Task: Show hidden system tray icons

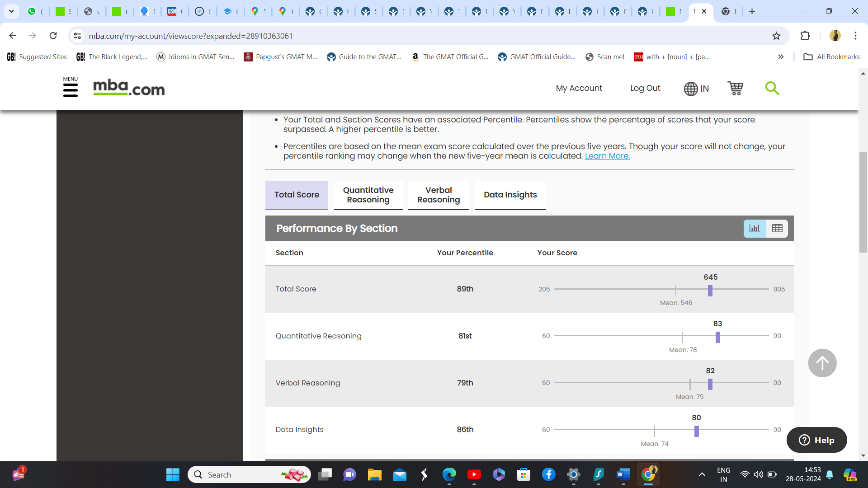Action: [702, 474]
